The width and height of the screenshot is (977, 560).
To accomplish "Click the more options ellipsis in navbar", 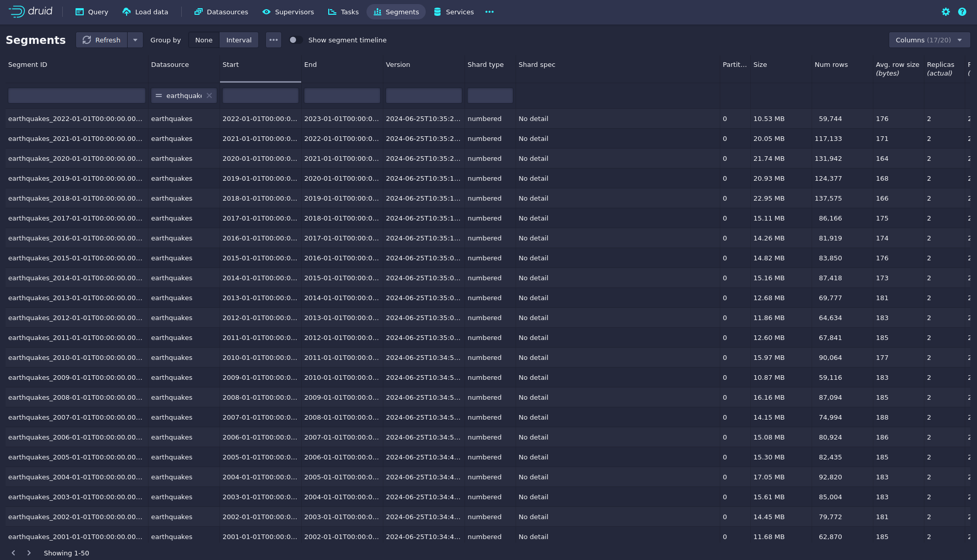I will pyautogui.click(x=489, y=12).
